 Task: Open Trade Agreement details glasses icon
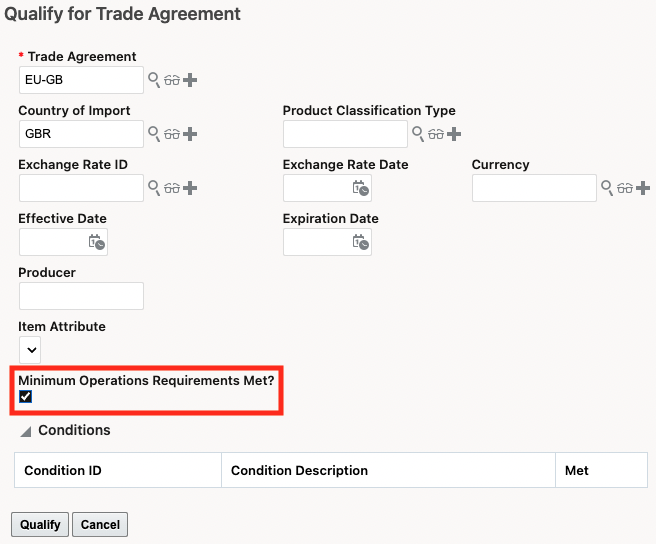pyautogui.click(x=171, y=80)
